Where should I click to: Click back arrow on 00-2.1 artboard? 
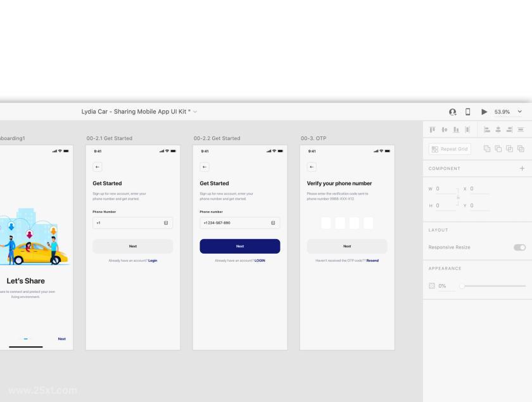pyautogui.click(x=98, y=167)
